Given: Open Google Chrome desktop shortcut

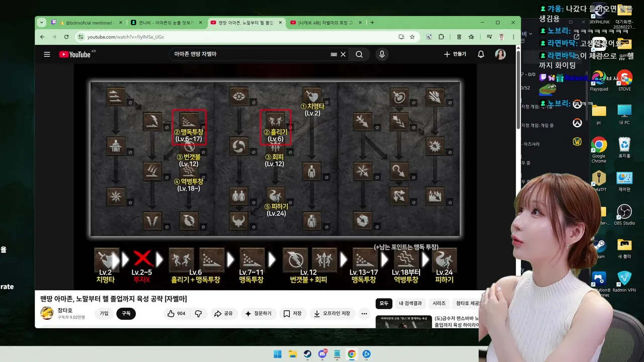Looking at the screenshot, I should click(599, 150).
